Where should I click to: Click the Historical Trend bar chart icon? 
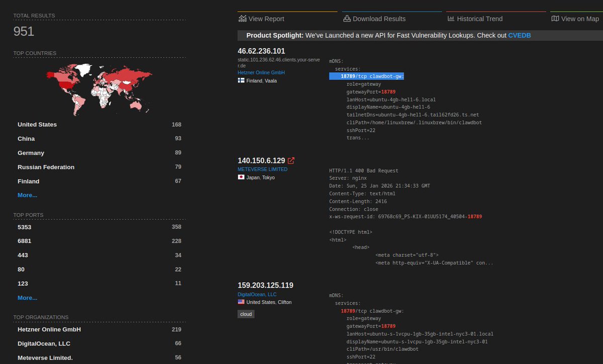[451, 19]
